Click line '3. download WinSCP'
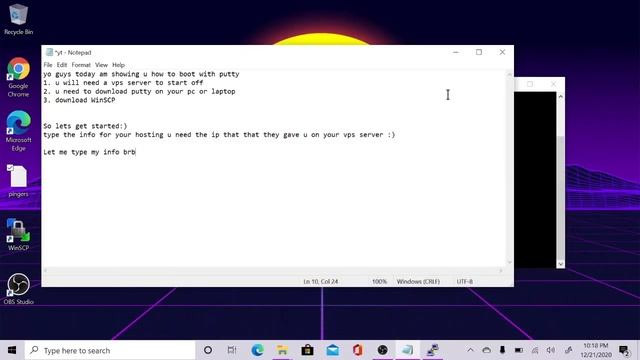This screenshot has width=640, height=360. pos(79,100)
